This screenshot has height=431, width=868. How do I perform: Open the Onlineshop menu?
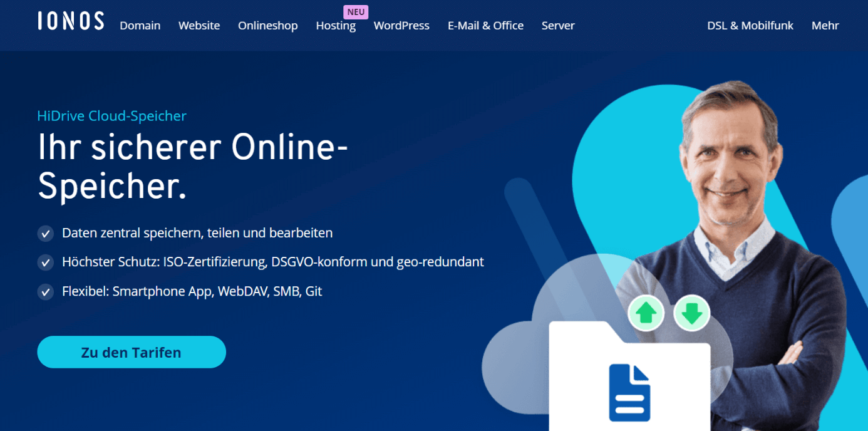[x=268, y=26]
